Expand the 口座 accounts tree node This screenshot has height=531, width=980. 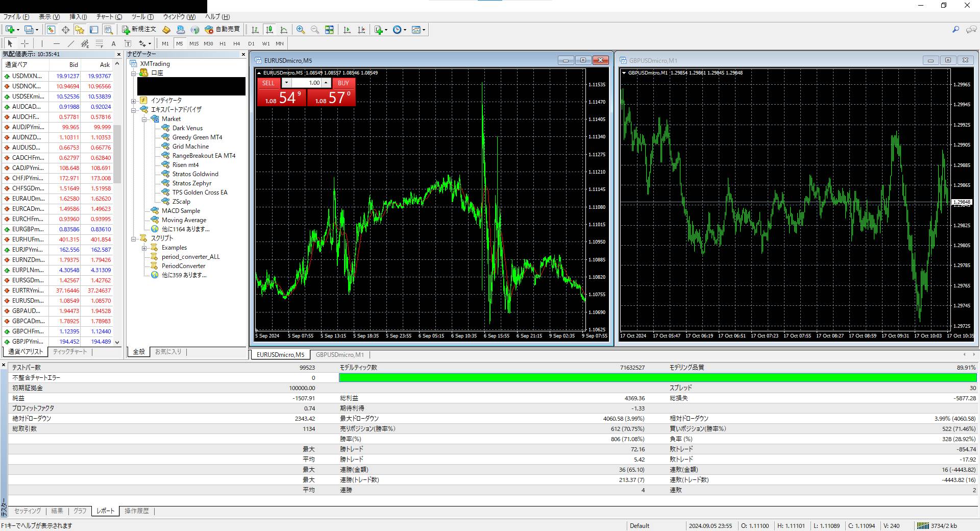click(133, 73)
